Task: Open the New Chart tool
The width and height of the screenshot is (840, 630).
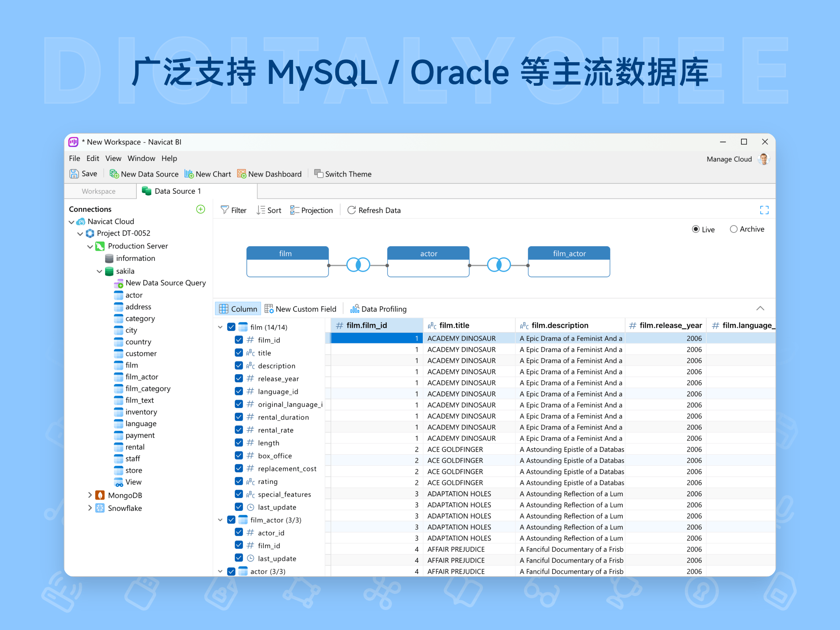Action: (x=207, y=174)
